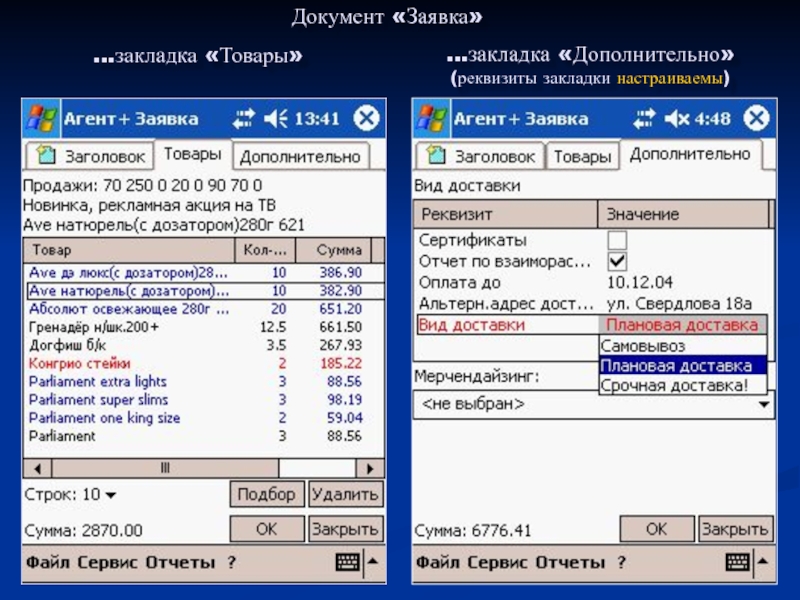Choose Срочная доставка! option
Image resolution: width=800 pixels, height=600 pixels.
[683, 385]
